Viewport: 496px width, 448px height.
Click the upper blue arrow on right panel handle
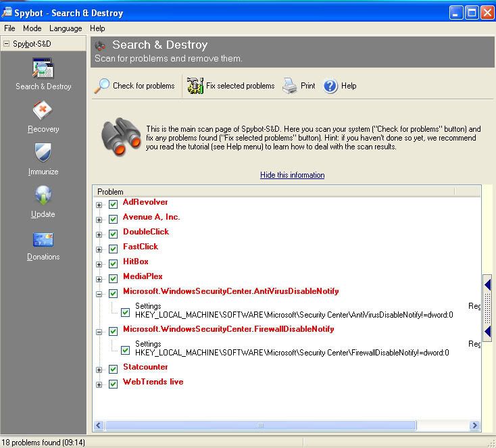click(487, 284)
